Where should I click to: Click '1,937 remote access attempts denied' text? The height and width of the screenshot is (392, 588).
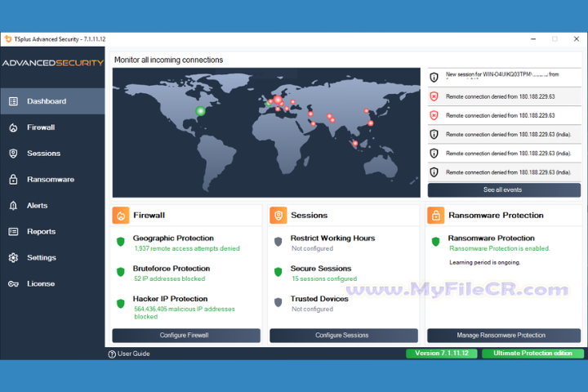pos(187,248)
